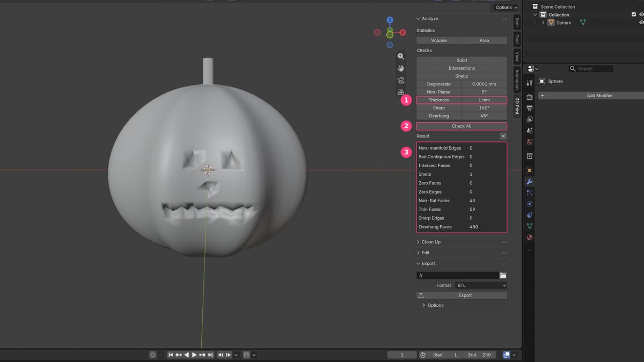Play the animation forward

[x=194, y=354]
